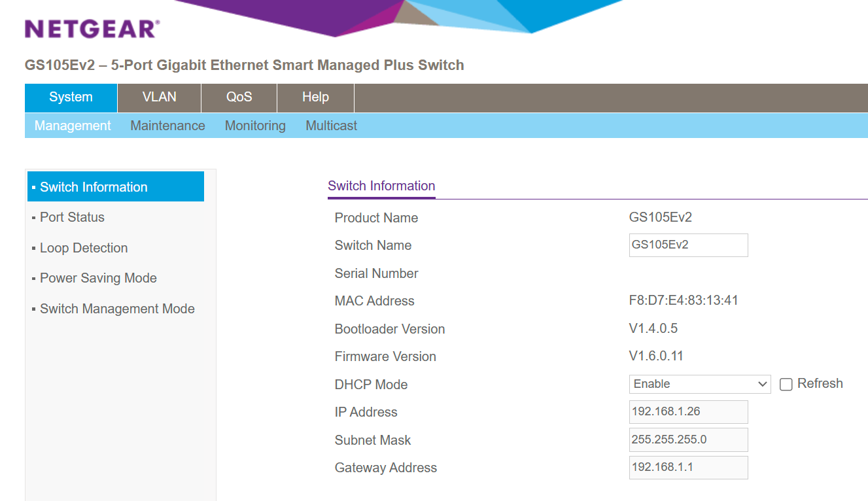Open the Monitoring submenu
This screenshot has height=501, width=868.
(255, 126)
